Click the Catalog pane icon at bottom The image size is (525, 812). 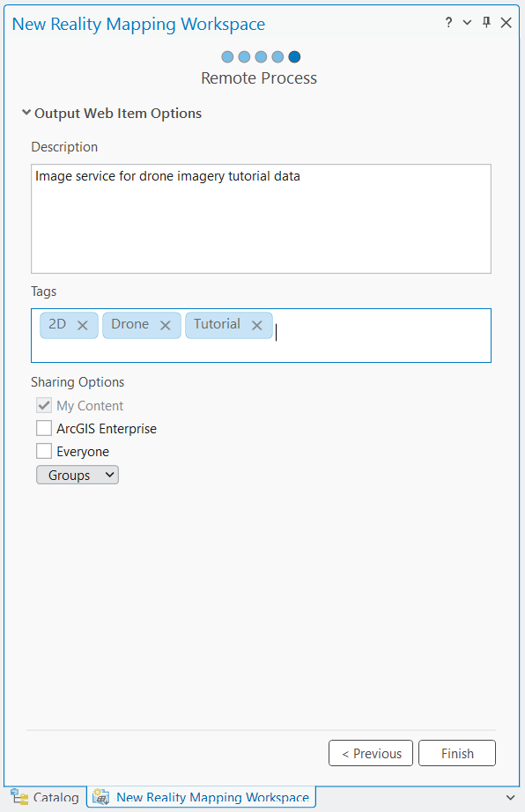point(19,797)
